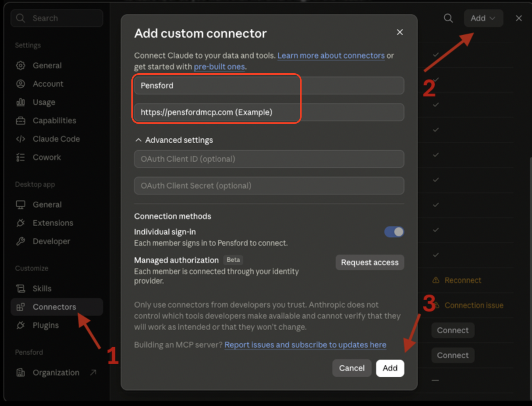Image resolution: width=532 pixels, height=406 pixels.
Task: Go to the Usage page
Action: tap(57, 102)
